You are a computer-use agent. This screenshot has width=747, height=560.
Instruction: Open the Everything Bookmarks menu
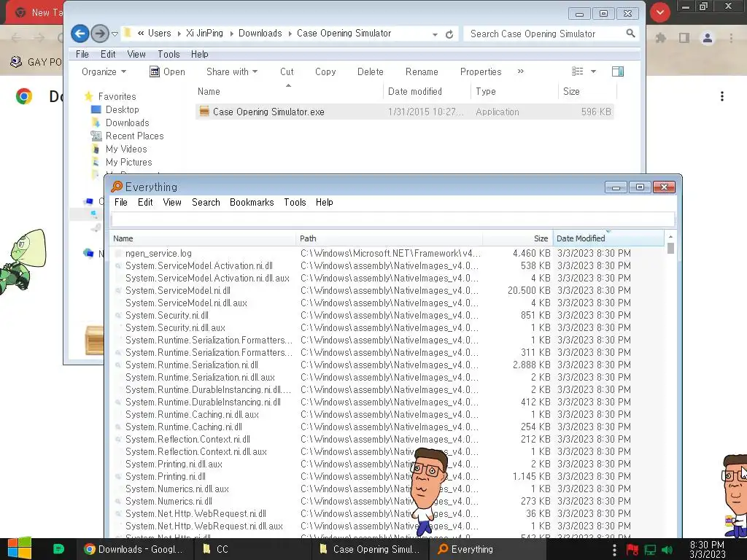(x=252, y=203)
